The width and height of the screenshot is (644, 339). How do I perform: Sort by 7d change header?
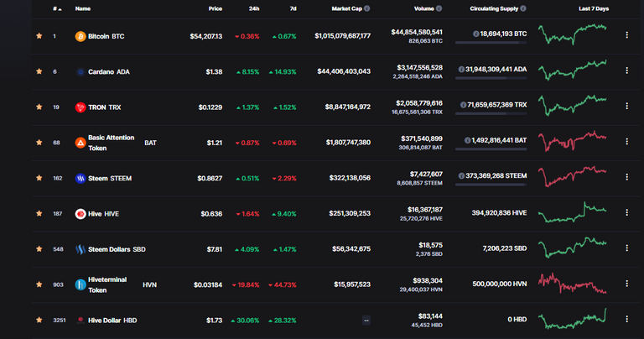(293, 8)
